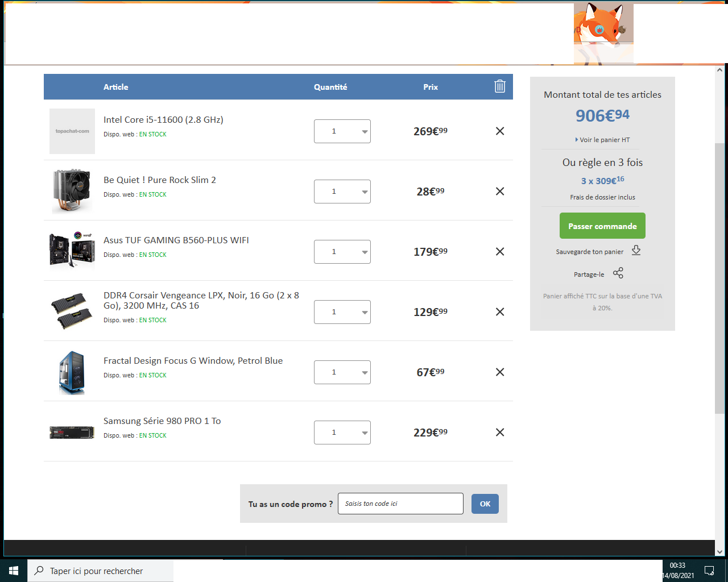Click the 269€99 price of Intel CPU

point(431,131)
